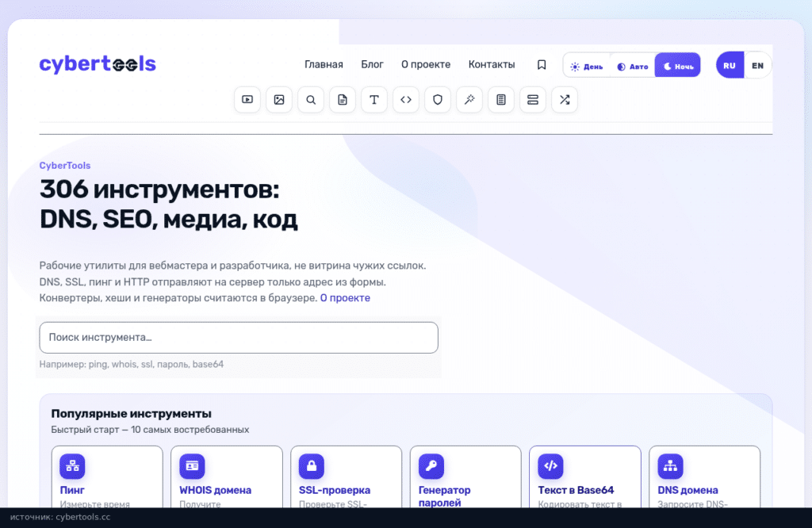Click the DNS domain sitemap icon
Screen dimensions: 812x528
tap(671, 466)
